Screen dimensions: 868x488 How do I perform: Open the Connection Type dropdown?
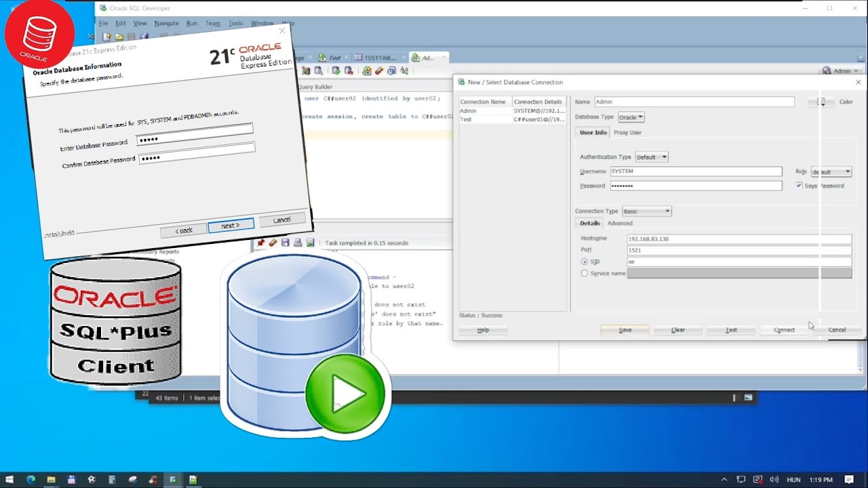647,211
